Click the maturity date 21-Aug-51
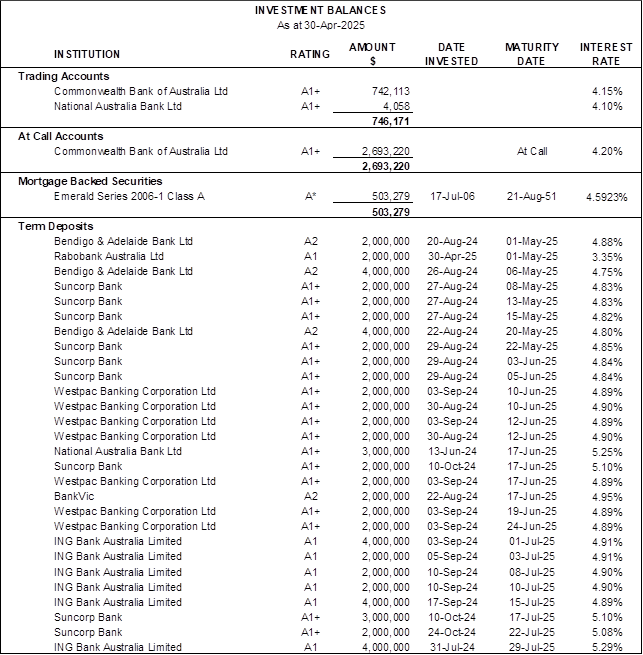Image resolution: width=643 pixels, height=655 pixels. (532, 196)
